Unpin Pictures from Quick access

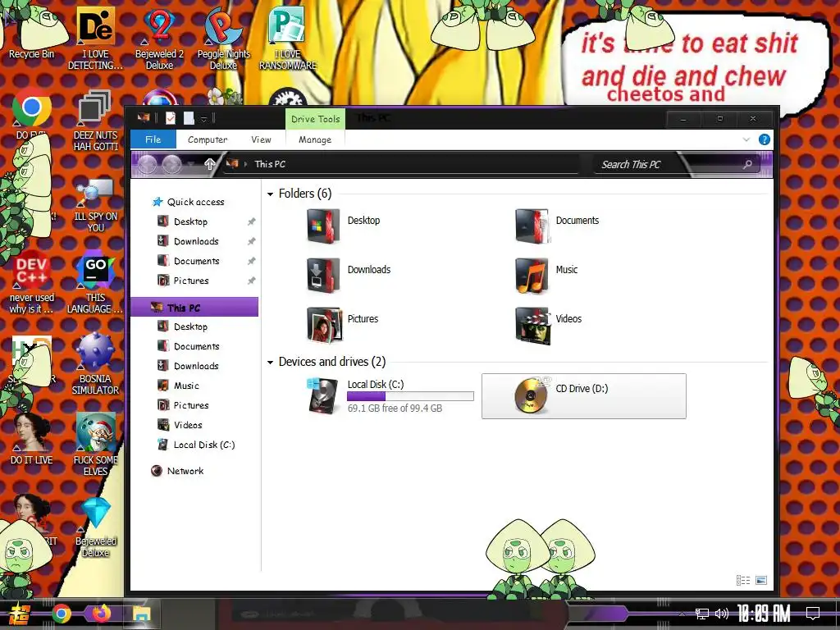251,281
